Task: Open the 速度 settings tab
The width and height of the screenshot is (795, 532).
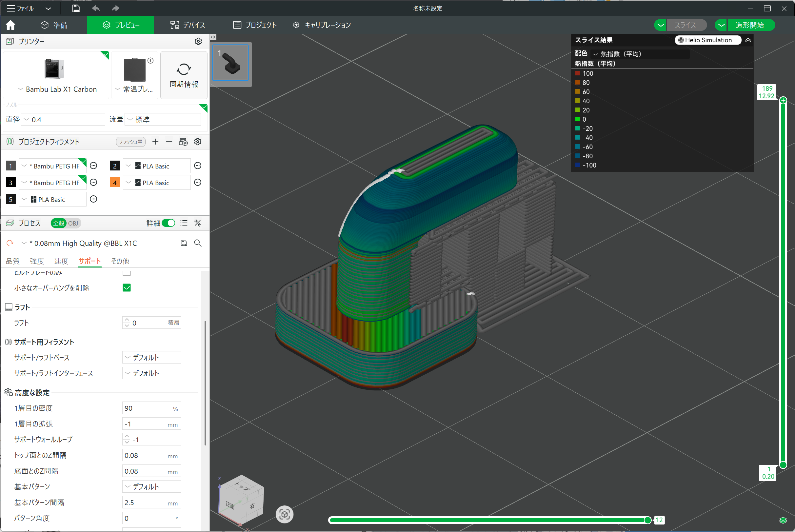Action: pyautogui.click(x=61, y=261)
